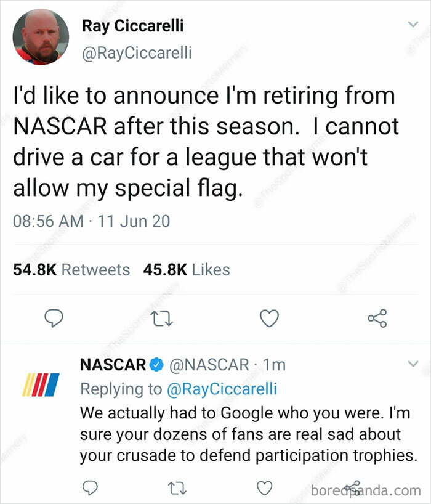Share Ray Ciccarelli's tweet
Viewport: 431px width, 504px height.
377,319
